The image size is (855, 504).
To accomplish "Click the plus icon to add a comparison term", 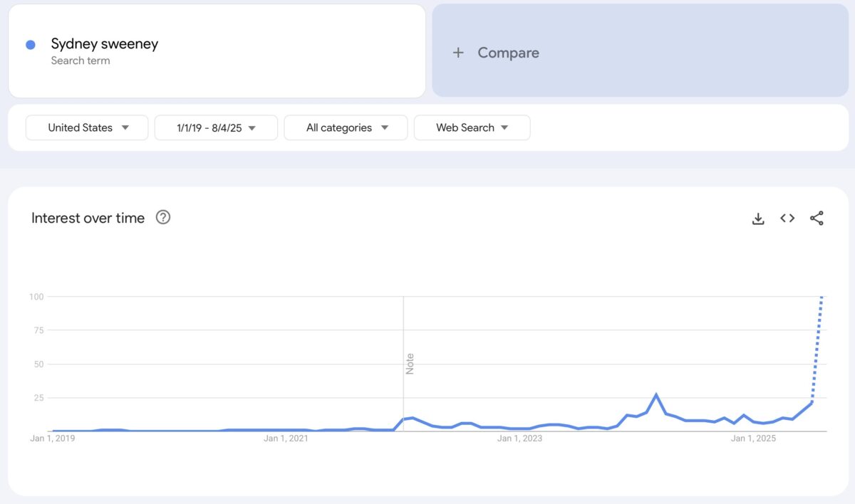I will click(x=458, y=52).
